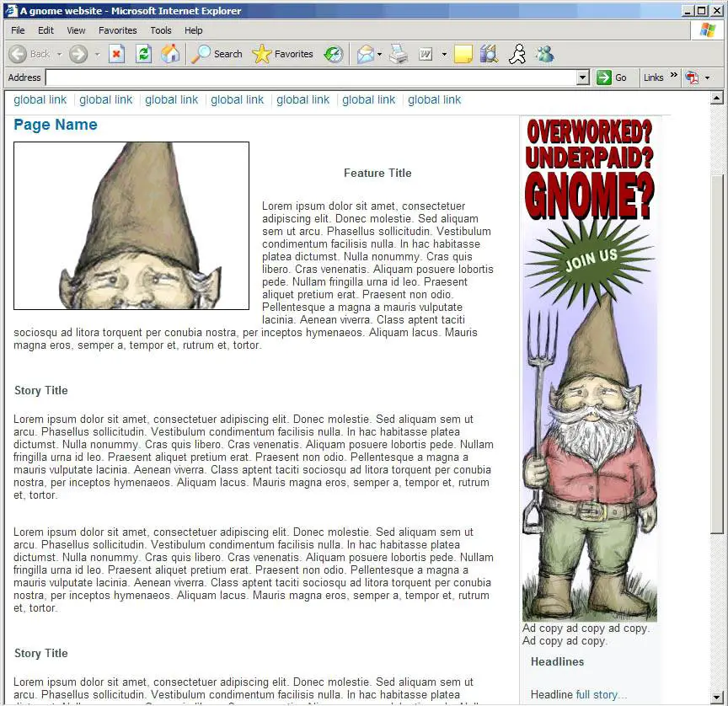The image size is (728, 706).
Task: Click the "Ad copy ad copy" caption text
Action: (586, 634)
